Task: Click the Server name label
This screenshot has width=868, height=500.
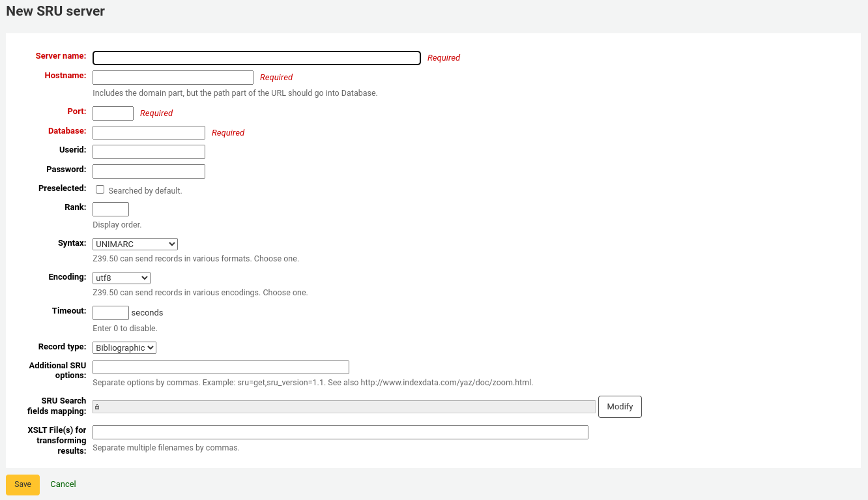Action: [x=61, y=56]
